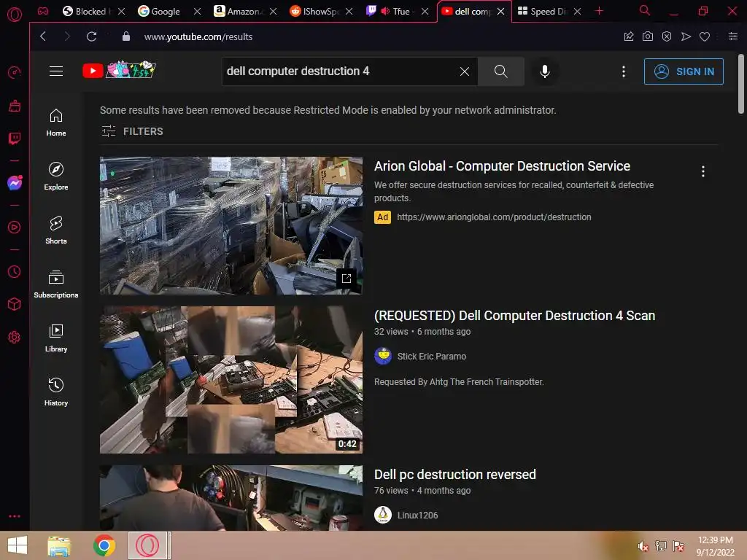Viewport: 747px width, 560px height.
Task: Clear the YouTube search text
Action: pos(465,71)
